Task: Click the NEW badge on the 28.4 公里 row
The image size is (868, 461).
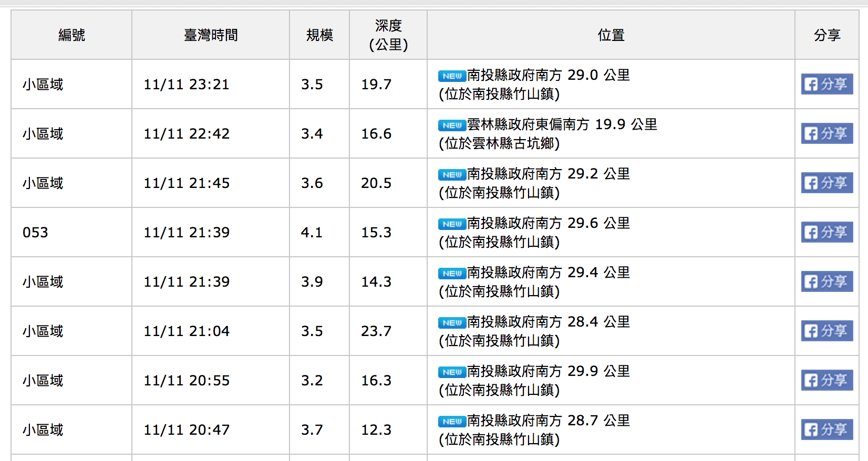Action: point(452,323)
